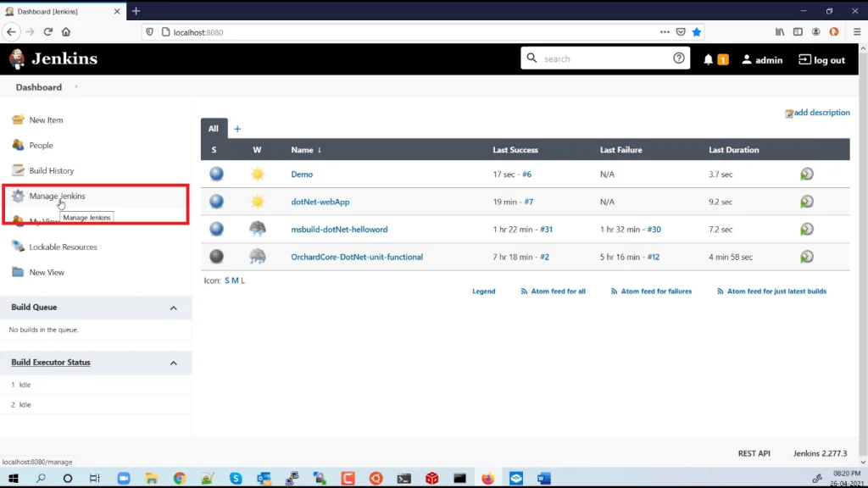Open Lockable Resources
Viewport: 868px width, 488px height.
(63, 247)
